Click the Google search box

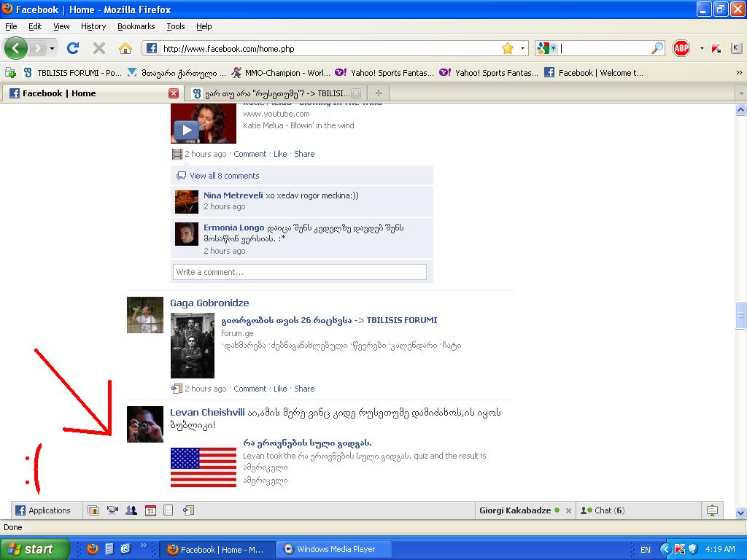[605, 48]
